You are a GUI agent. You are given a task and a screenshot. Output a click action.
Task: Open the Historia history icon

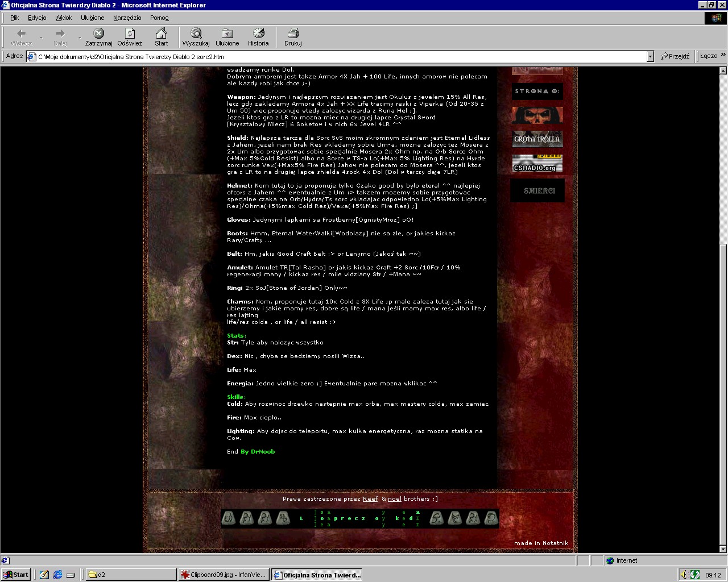pos(258,34)
